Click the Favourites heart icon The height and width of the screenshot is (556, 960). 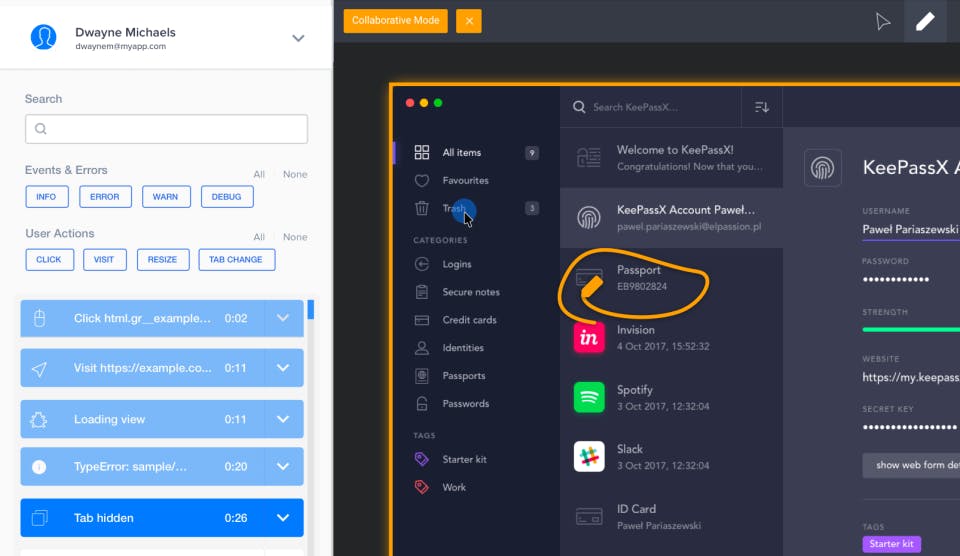(422, 181)
